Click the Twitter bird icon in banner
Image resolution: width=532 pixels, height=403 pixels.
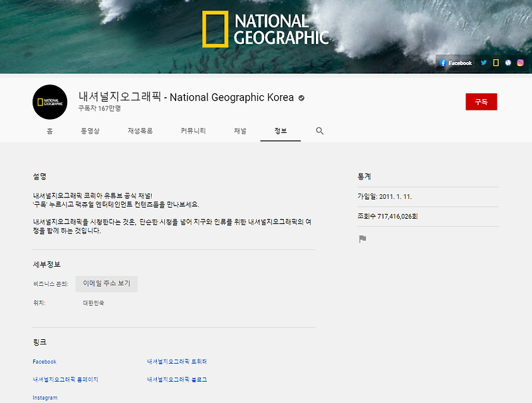point(484,63)
